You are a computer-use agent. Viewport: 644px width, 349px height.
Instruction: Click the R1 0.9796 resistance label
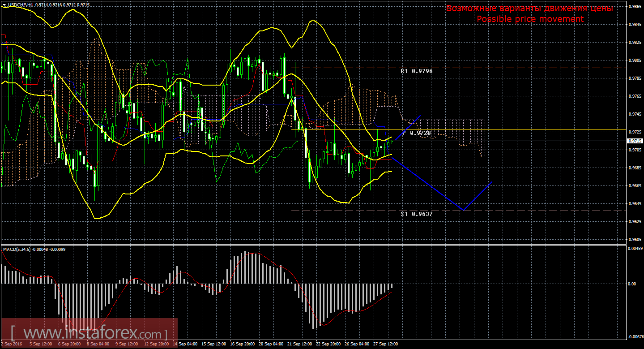(416, 71)
